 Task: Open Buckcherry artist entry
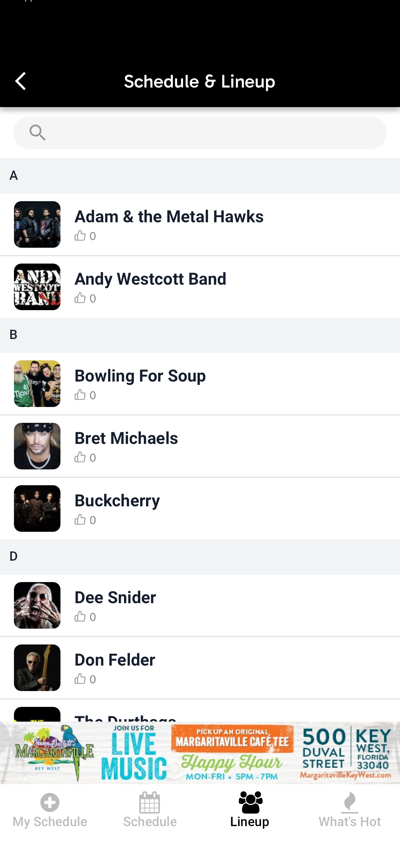(200, 509)
